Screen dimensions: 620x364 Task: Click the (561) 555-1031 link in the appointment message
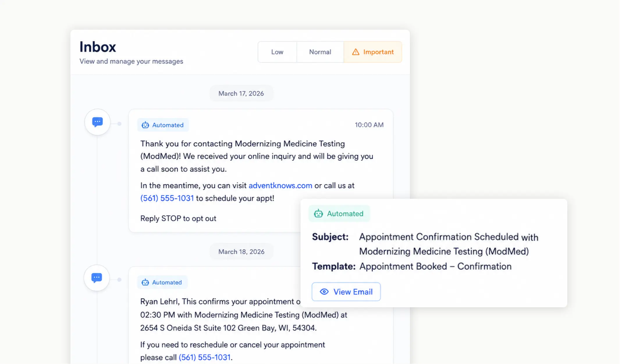click(205, 357)
